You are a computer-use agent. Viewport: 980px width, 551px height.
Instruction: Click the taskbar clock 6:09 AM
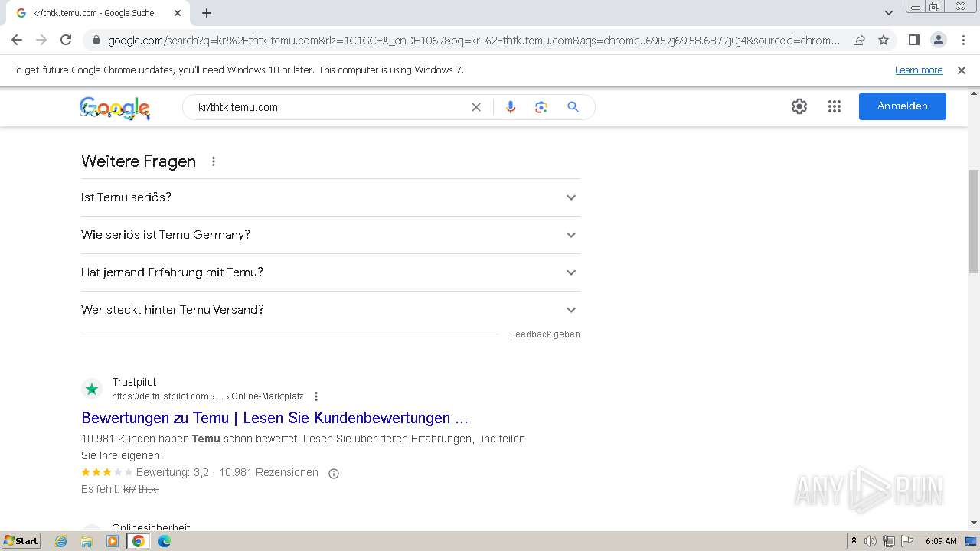tap(941, 541)
